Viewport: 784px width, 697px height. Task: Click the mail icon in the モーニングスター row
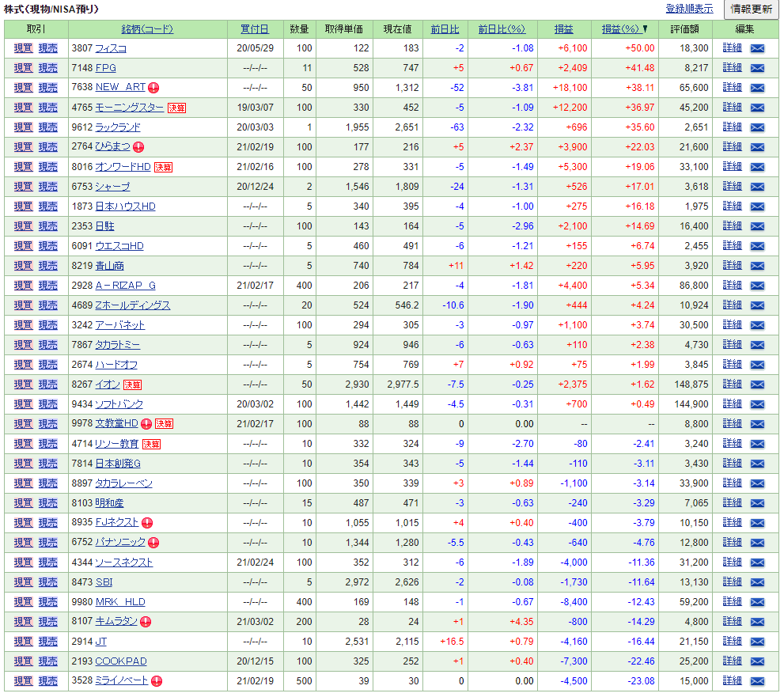(x=757, y=108)
